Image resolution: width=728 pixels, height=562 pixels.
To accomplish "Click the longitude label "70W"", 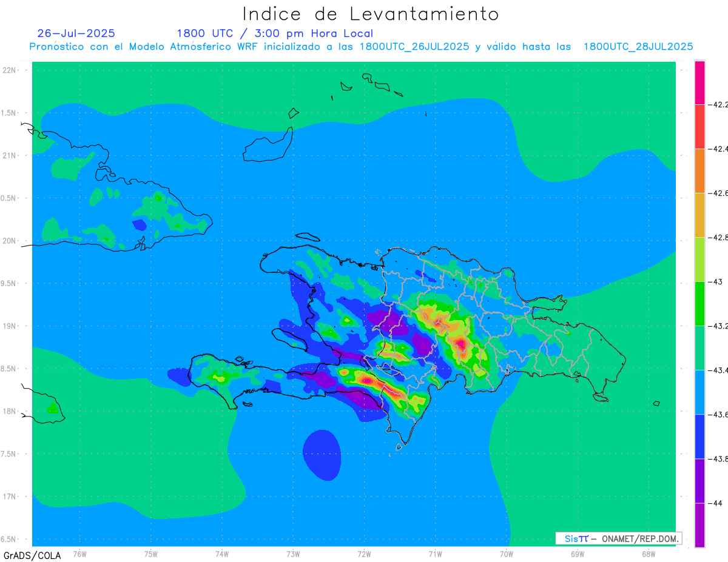I will click(506, 554).
